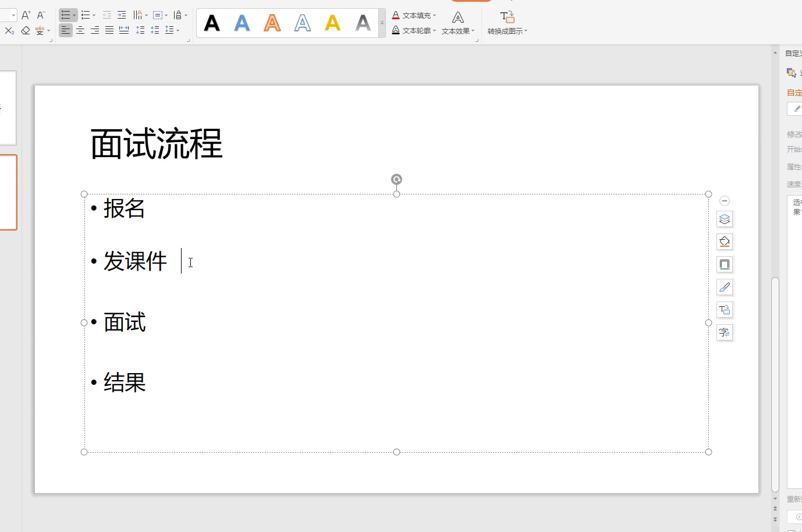Select the current slide thumbnail with orange border
The width and height of the screenshot is (802, 532).
point(8,193)
